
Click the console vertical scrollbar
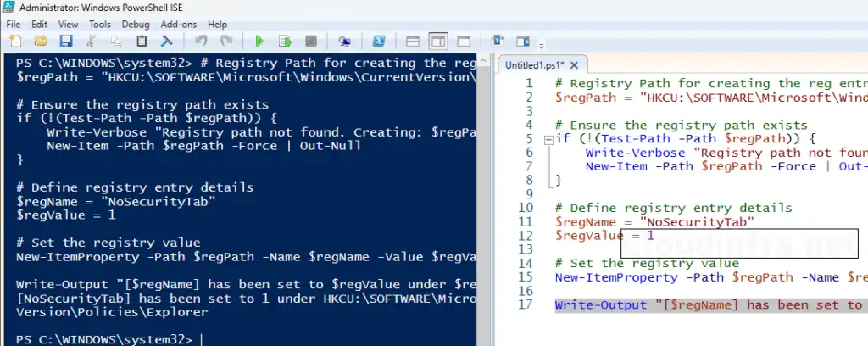coord(483,199)
